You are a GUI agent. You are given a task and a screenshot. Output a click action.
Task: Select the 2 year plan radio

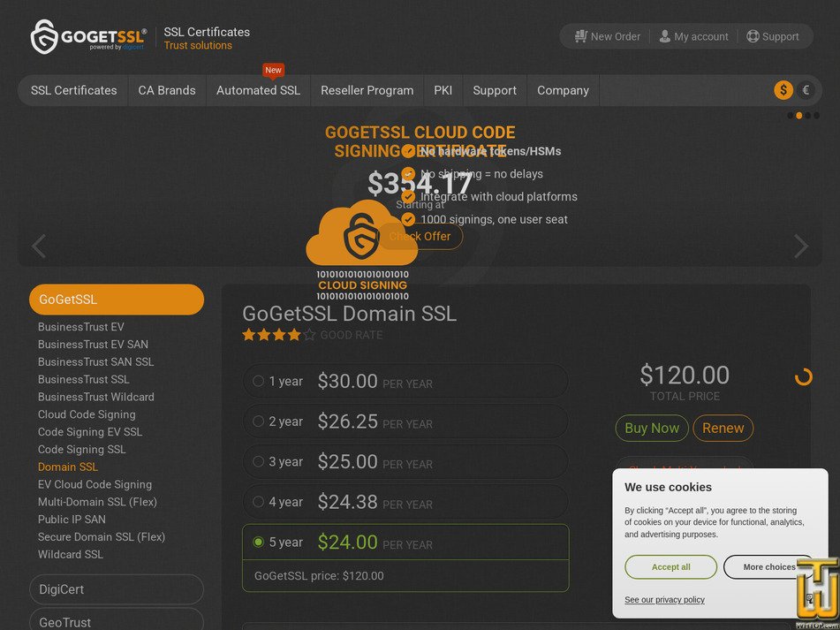[258, 421]
